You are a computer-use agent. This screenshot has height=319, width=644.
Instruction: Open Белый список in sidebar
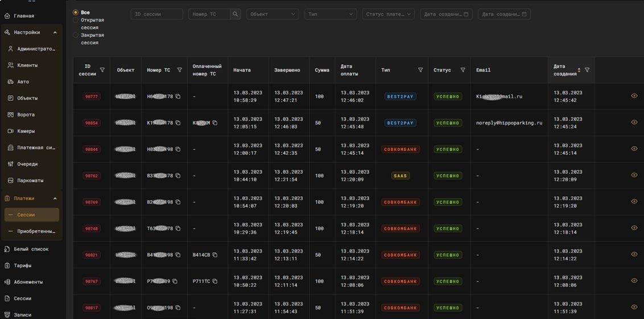point(31,249)
